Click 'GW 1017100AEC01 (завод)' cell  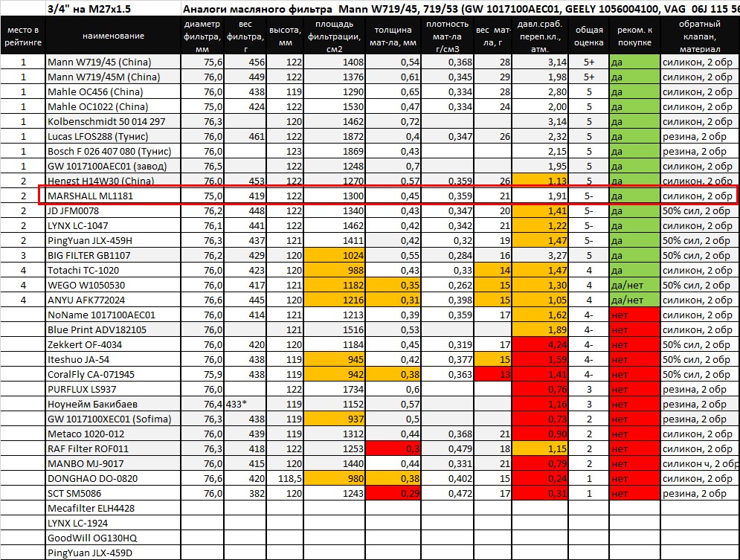click(x=113, y=166)
